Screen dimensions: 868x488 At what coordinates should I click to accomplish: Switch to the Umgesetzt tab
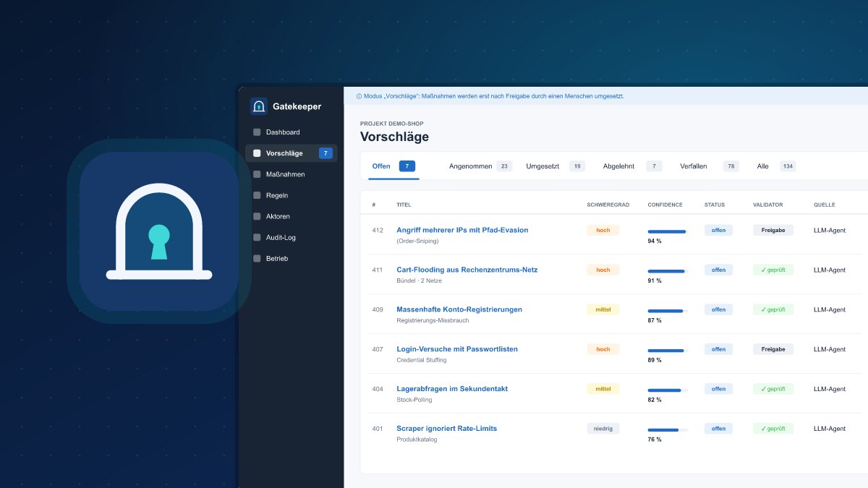[556, 166]
